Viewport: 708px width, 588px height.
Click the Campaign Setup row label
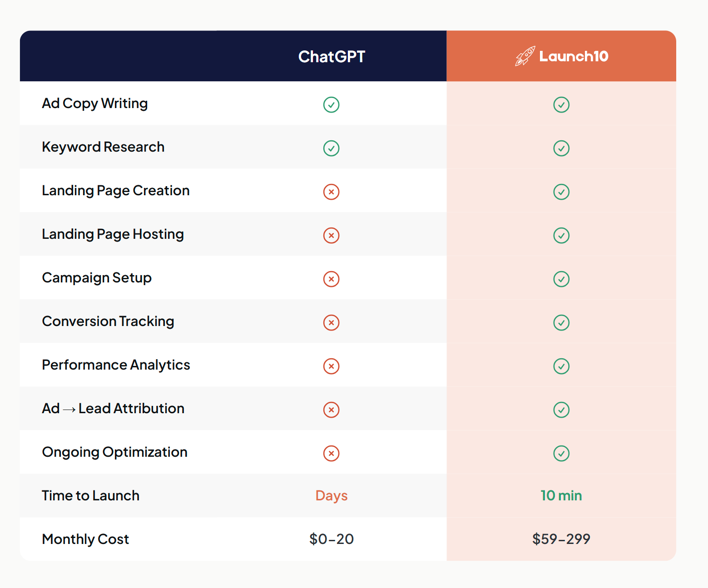click(x=97, y=278)
